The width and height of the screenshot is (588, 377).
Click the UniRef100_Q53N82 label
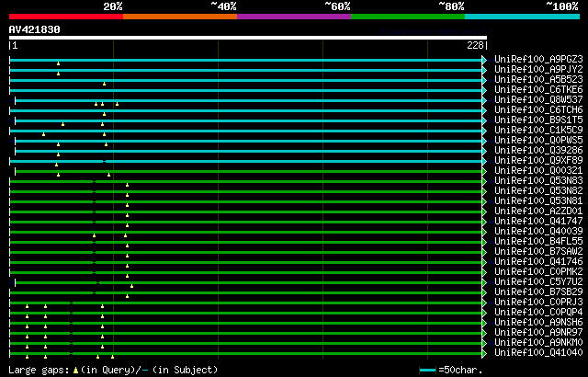[x=538, y=191]
